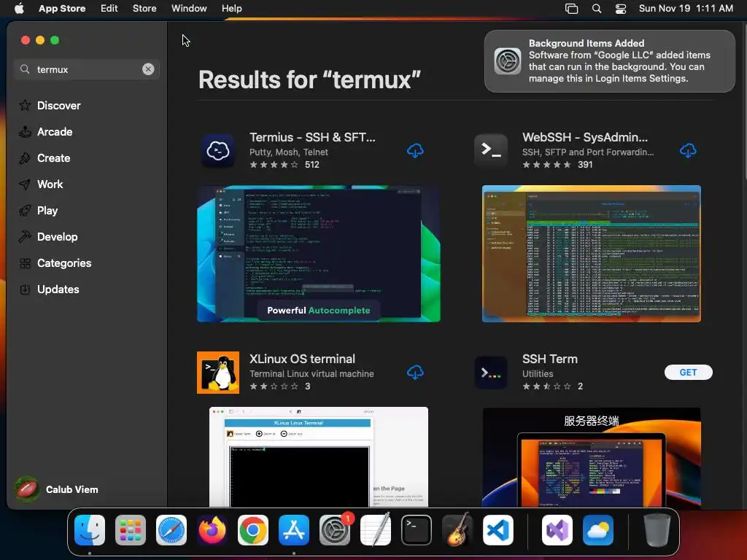Open Control Center in menu bar
Image resolution: width=747 pixels, height=560 pixels.
[x=621, y=8]
